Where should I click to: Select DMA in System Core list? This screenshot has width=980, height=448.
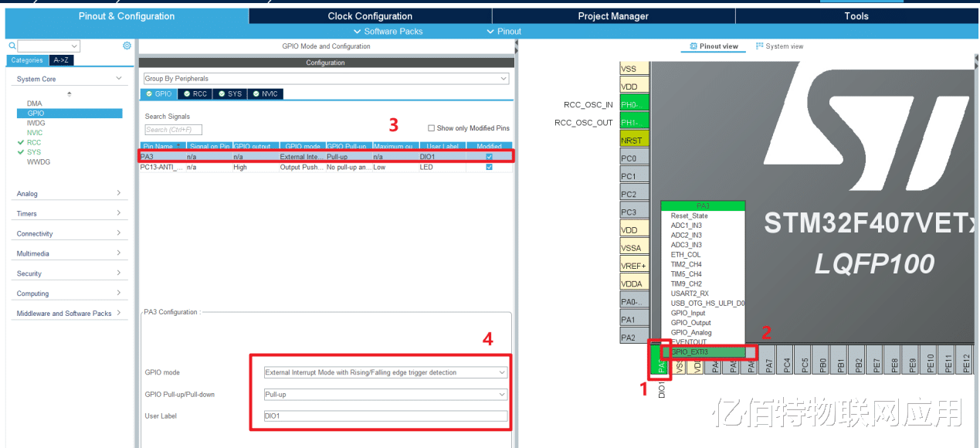35,104
